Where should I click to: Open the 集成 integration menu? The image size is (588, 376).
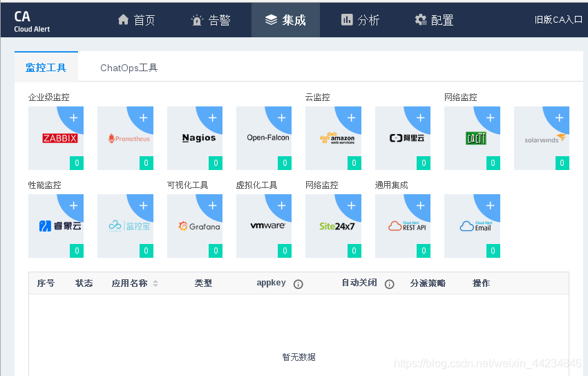click(x=285, y=20)
